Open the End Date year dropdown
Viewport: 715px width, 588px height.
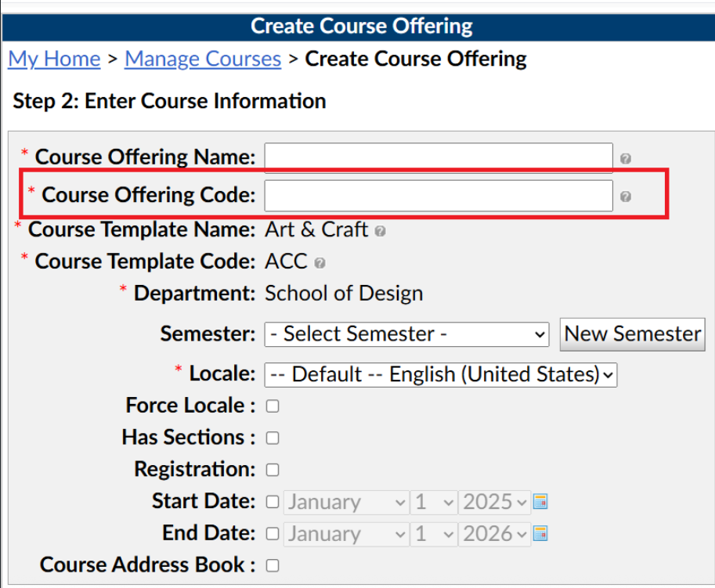point(495,534)
